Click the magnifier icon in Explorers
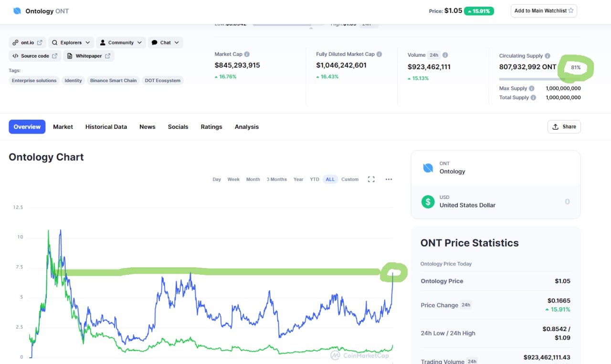 coord(55,42)
